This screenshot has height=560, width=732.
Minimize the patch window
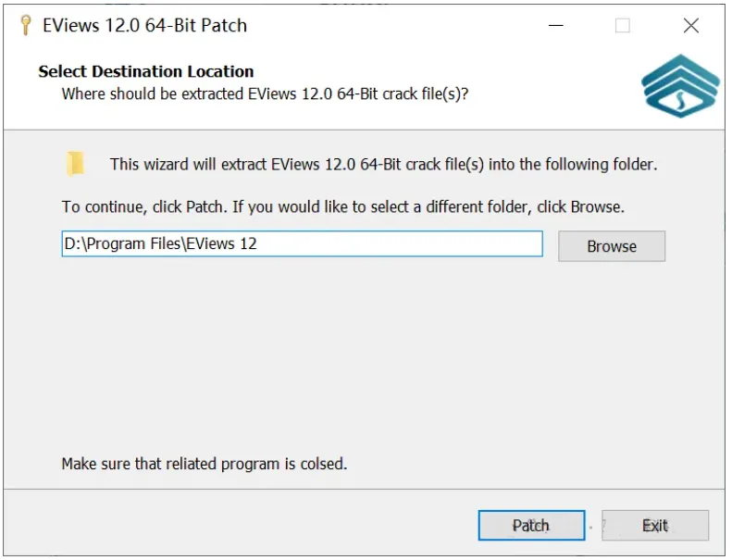[554, 26]
